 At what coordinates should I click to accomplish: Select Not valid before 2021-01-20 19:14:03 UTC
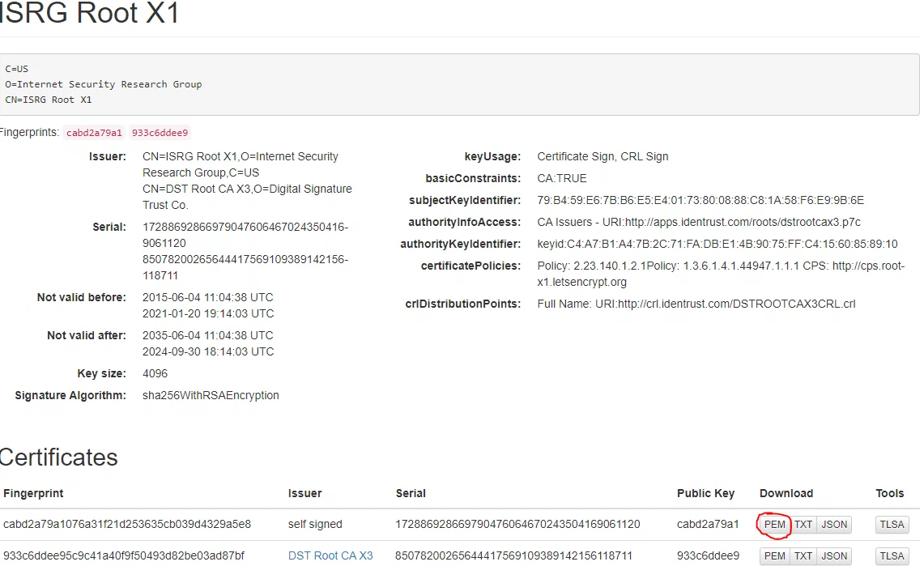[208, 313]
